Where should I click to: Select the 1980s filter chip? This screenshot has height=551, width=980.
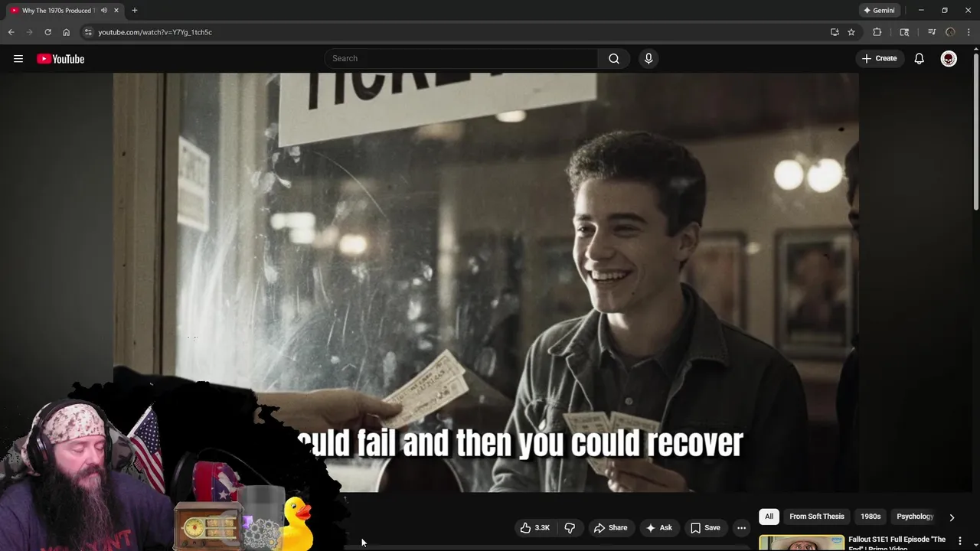tap(871, 517)
